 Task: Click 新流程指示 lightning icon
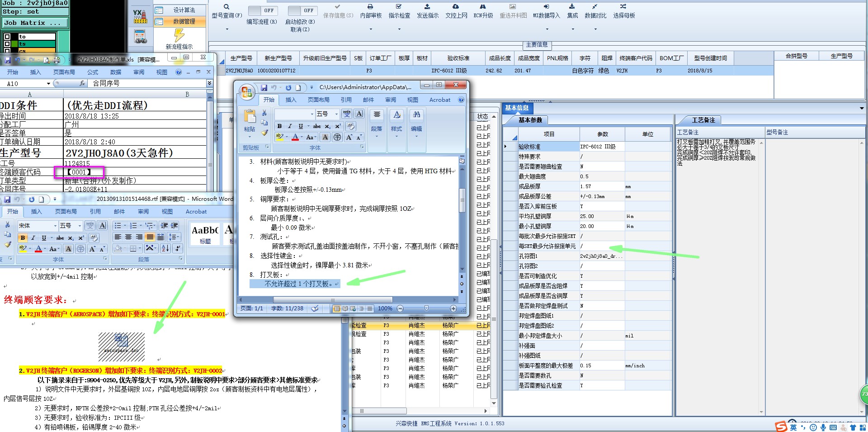179,35
